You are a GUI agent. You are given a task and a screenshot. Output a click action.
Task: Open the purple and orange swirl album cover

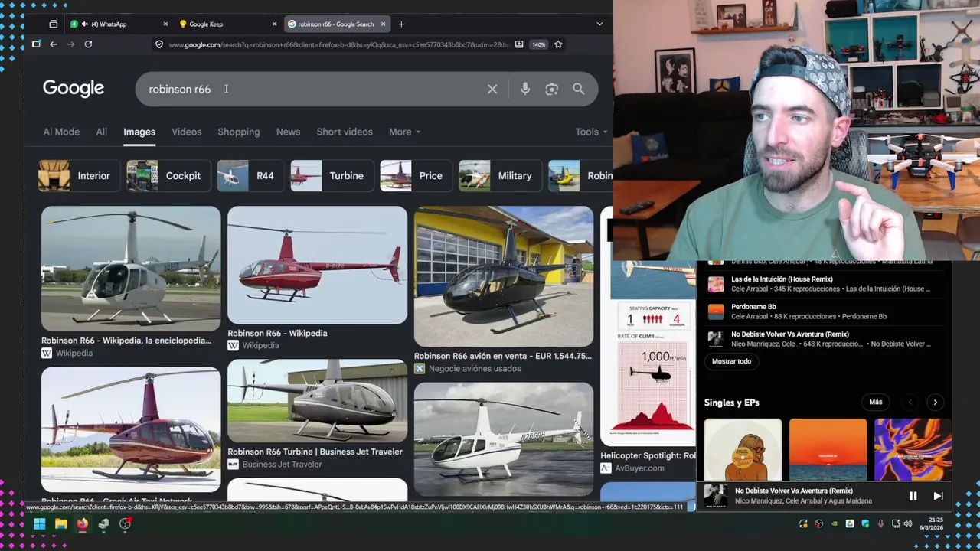[913, 449]
